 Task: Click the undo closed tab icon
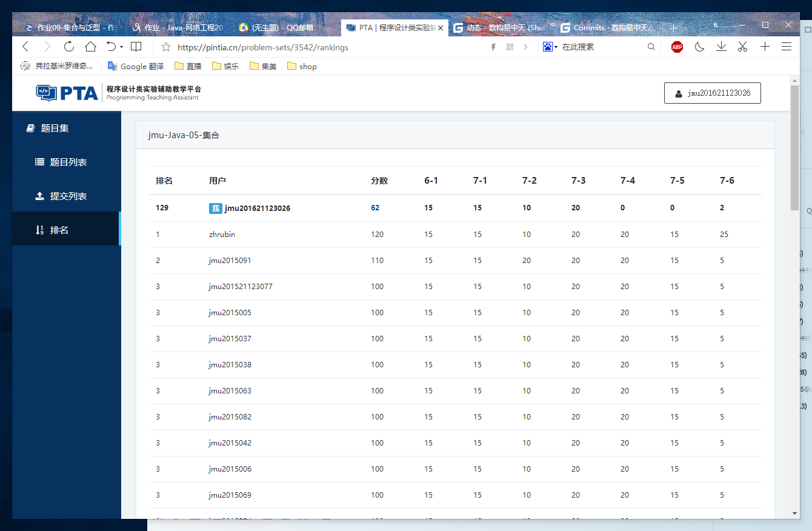111,47
